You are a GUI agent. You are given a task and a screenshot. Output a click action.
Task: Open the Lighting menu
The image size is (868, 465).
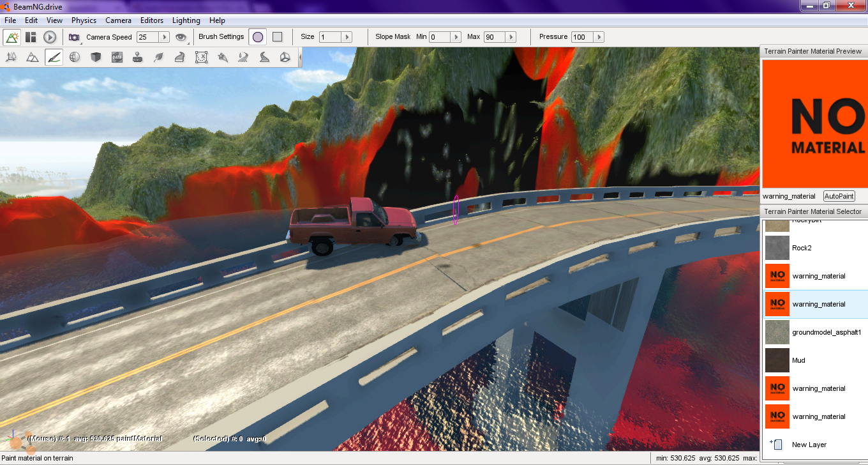[x=186, y=20]
